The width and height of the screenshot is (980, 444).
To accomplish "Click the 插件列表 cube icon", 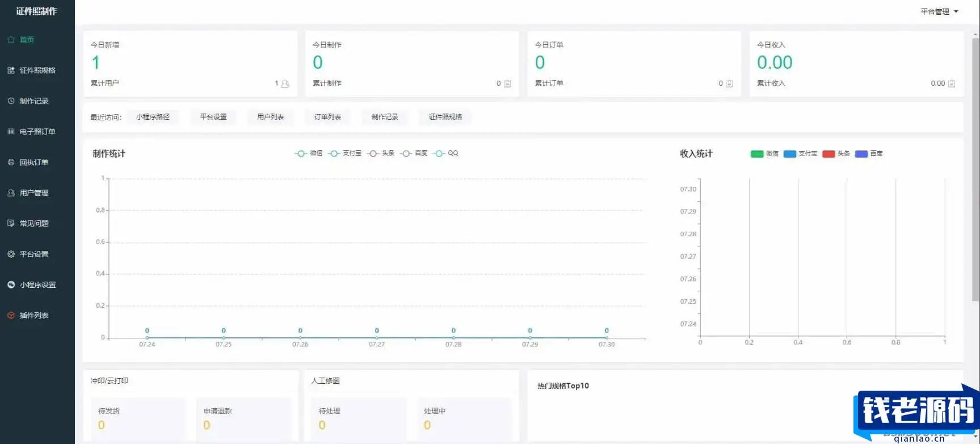I will point(11,316).
